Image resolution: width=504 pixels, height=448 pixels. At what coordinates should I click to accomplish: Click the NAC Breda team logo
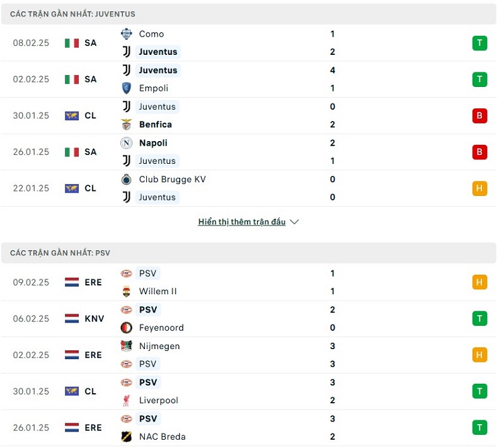coord(126,436)
